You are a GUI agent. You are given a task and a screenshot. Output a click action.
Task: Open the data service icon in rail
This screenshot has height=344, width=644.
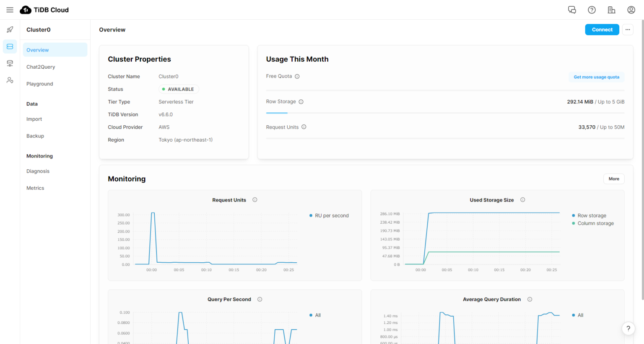tap(10, 63)
